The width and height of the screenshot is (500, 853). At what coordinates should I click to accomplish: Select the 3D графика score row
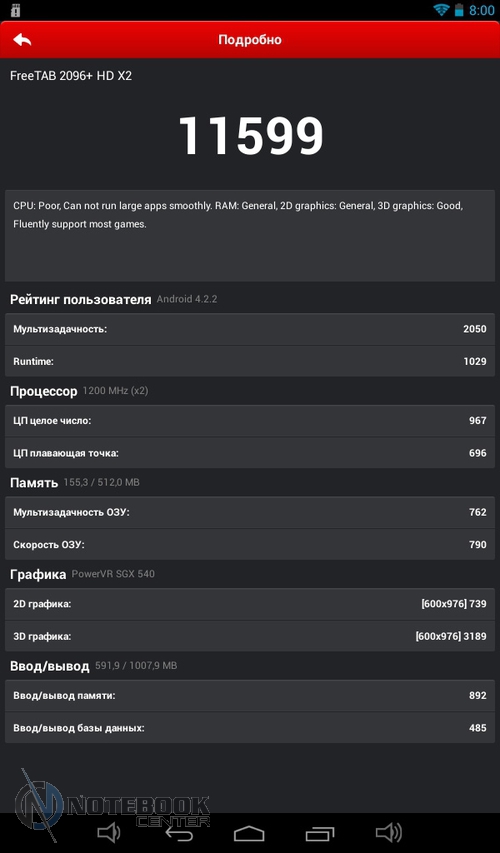tap(250, 636)
